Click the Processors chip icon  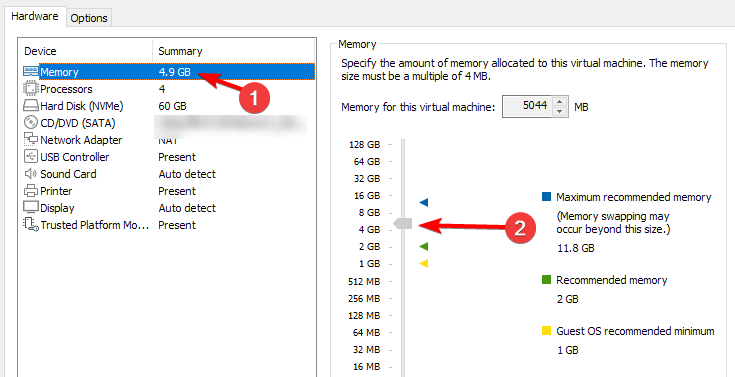(30, 89)
